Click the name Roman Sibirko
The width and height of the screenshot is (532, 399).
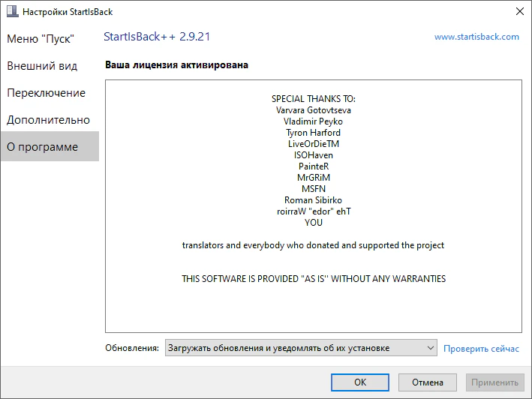[x=313, y=200]
